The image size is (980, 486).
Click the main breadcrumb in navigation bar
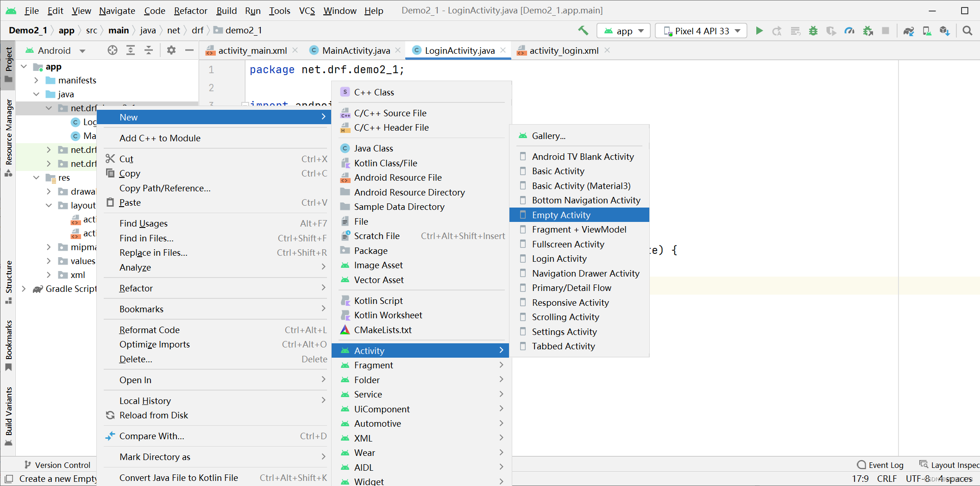[x=119, y=30]
